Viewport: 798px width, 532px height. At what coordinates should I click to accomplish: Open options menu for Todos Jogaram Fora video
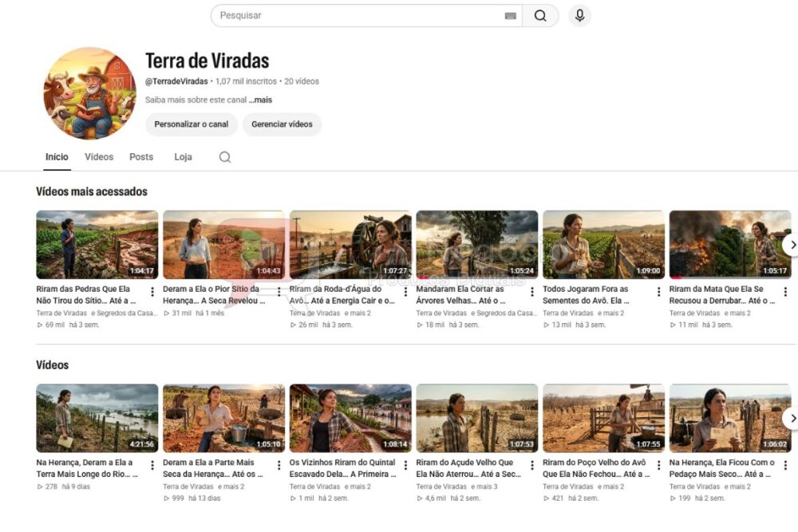pyautogui.click(x=659, y=291)
